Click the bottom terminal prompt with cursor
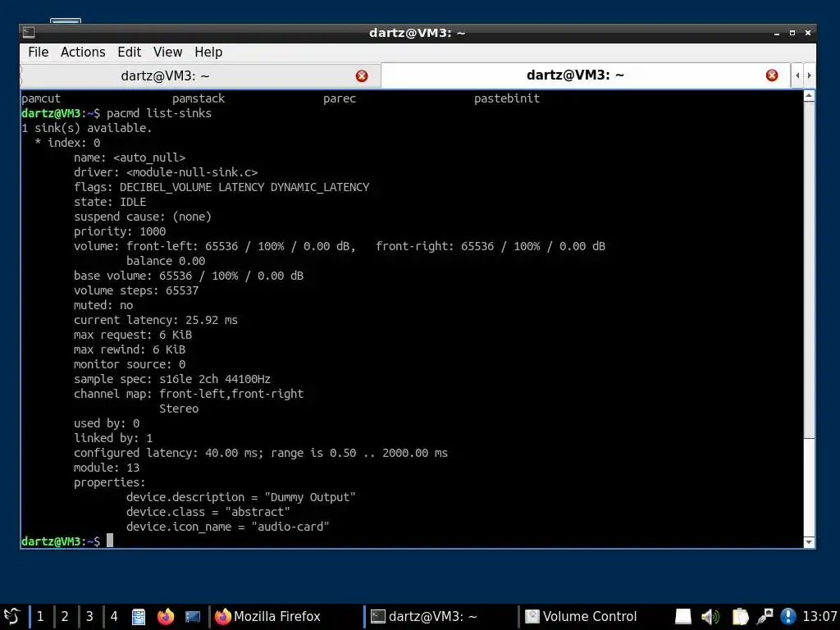840x630 pixels. 67,541
